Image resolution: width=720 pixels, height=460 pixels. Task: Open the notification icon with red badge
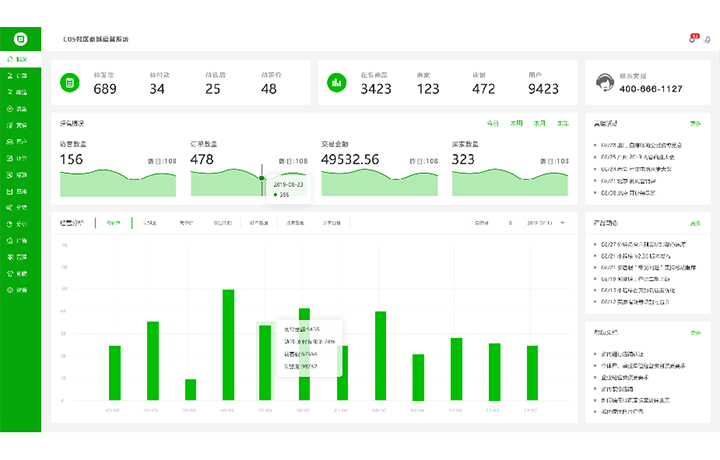coord(693,38)
